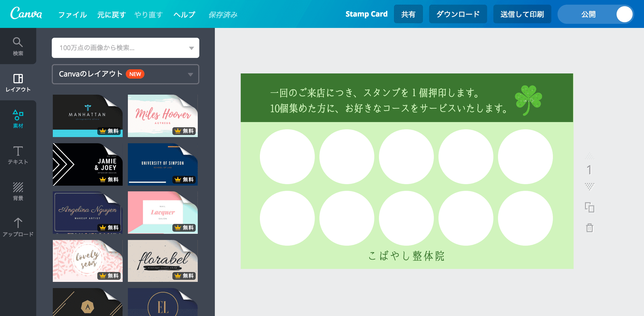The width and height of the screenshot is (644, 316).
Task: Expand the Canvaのレイアウト dropdown
Action: point(191,74)
